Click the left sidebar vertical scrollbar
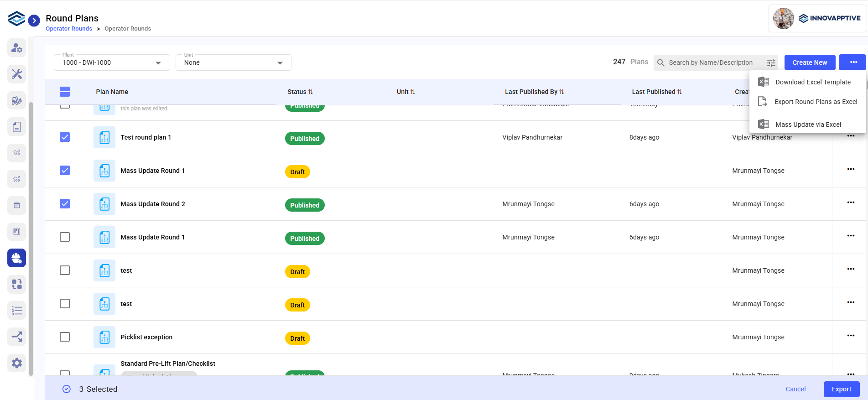The height and width of the screenshot is (400, 868). [31, 237]
